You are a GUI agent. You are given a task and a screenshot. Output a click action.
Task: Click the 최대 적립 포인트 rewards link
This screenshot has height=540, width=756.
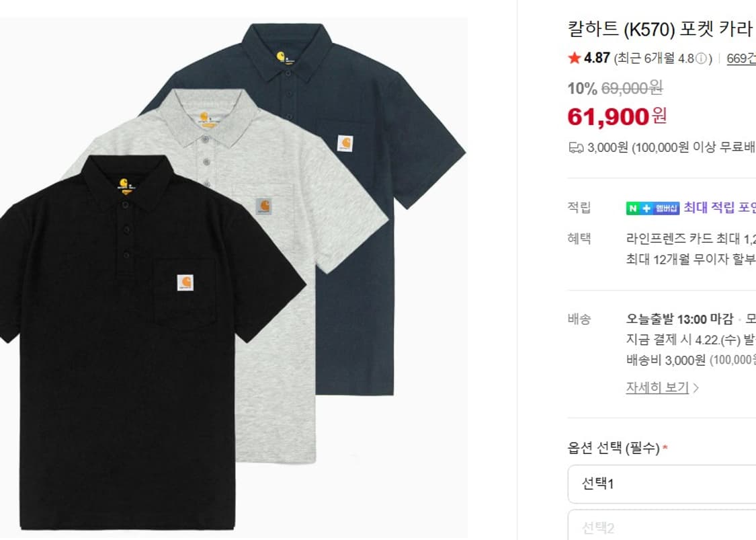[x=719, y=208]
